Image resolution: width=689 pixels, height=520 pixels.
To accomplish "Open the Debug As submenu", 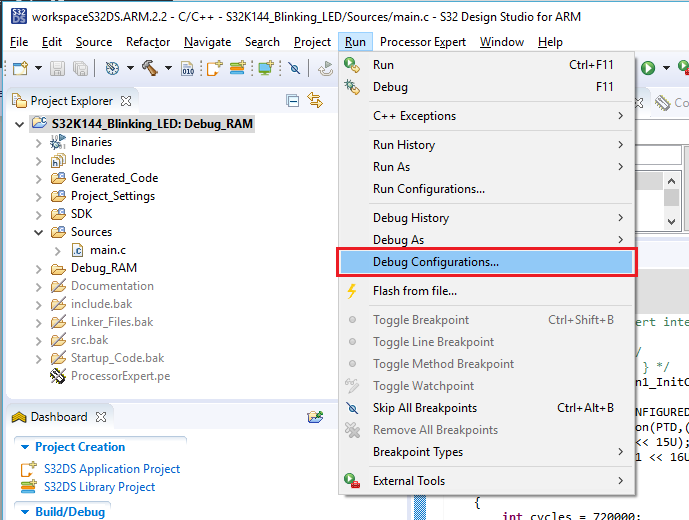I will (x=486, y=240).
